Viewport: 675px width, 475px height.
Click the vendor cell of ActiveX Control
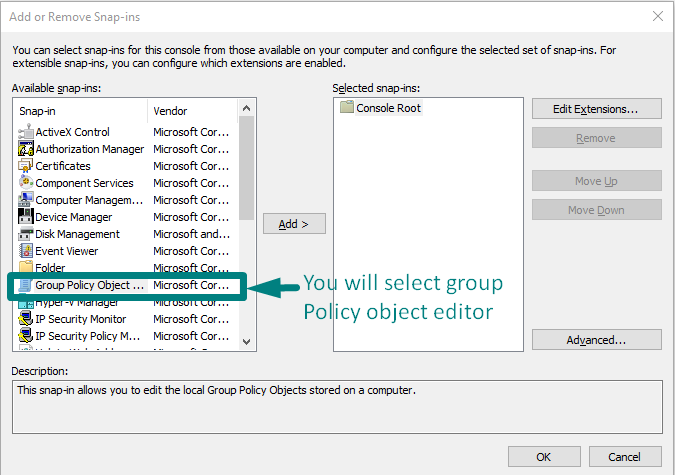click(x=191, y=132)
